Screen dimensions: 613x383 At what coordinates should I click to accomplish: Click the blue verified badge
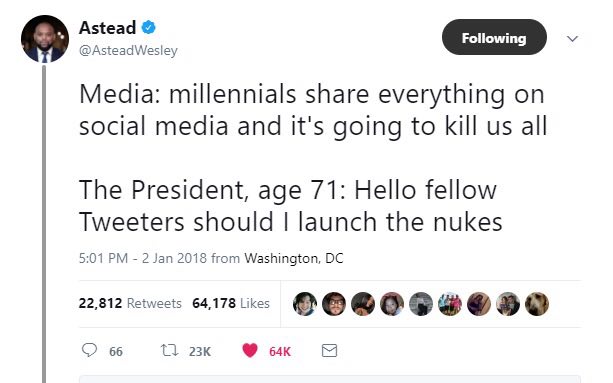pos(149,27)
